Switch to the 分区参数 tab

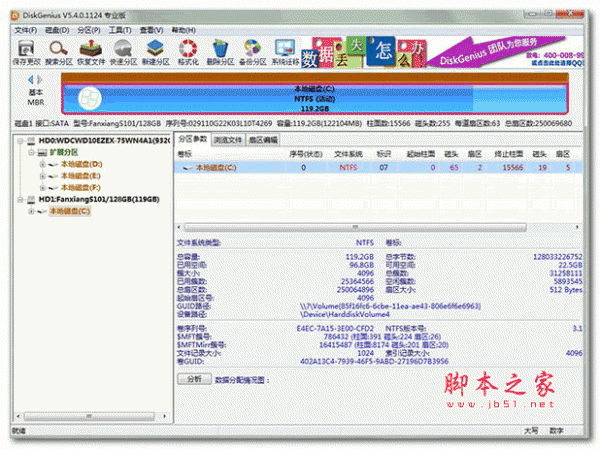point(192,139)
